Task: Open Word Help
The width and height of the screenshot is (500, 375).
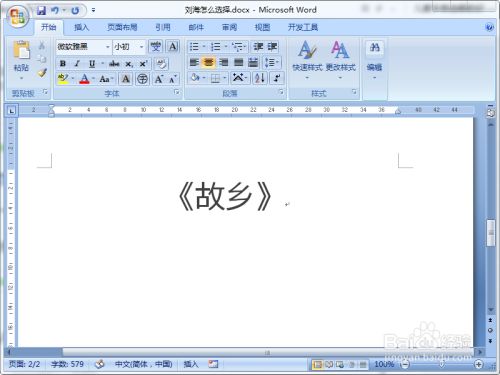Action: point(489,27)
